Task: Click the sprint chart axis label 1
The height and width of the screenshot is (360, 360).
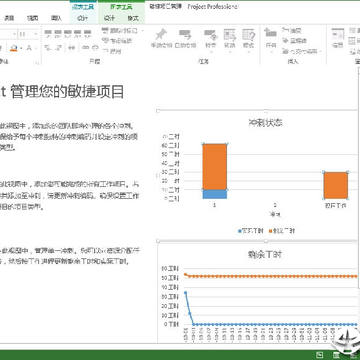Action: tap(214, 205)
